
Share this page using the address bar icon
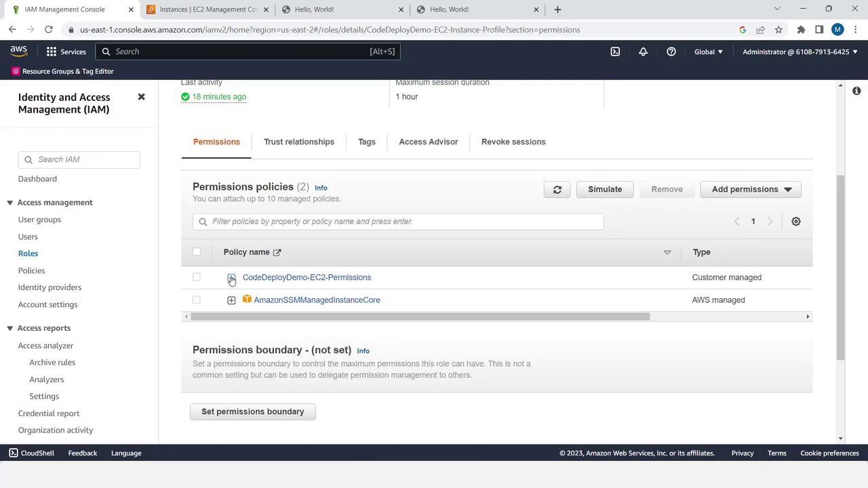[760, 30]
